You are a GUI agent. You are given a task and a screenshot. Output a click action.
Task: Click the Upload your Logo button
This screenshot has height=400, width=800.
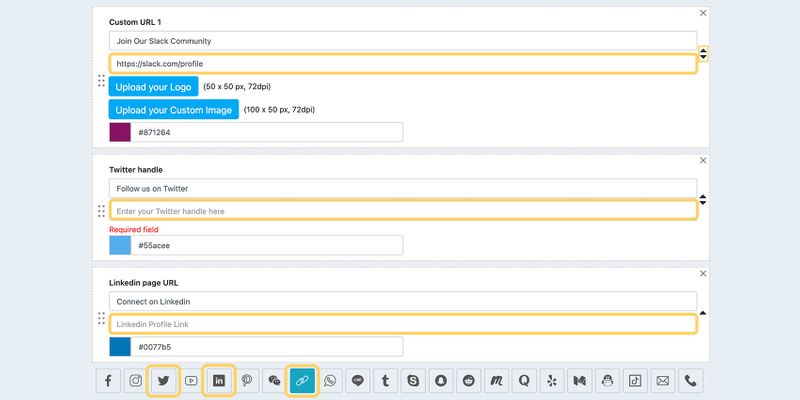coord(154,87)
